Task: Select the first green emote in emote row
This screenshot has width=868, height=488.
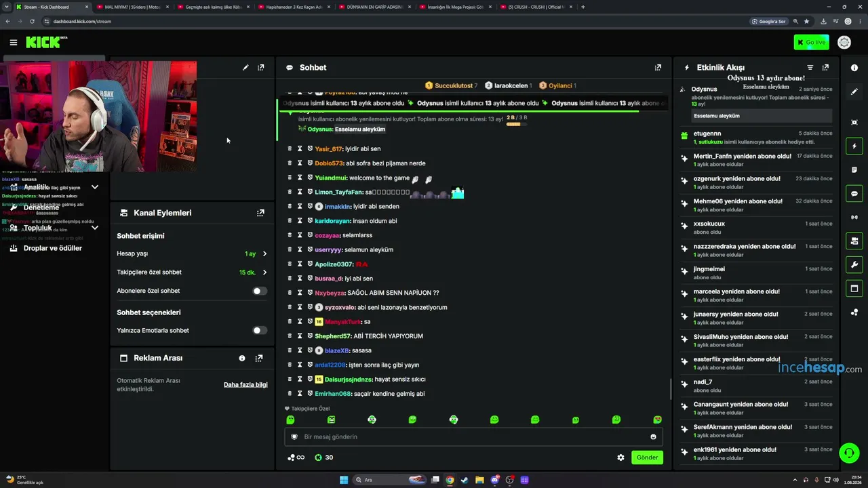Action: 290,420
